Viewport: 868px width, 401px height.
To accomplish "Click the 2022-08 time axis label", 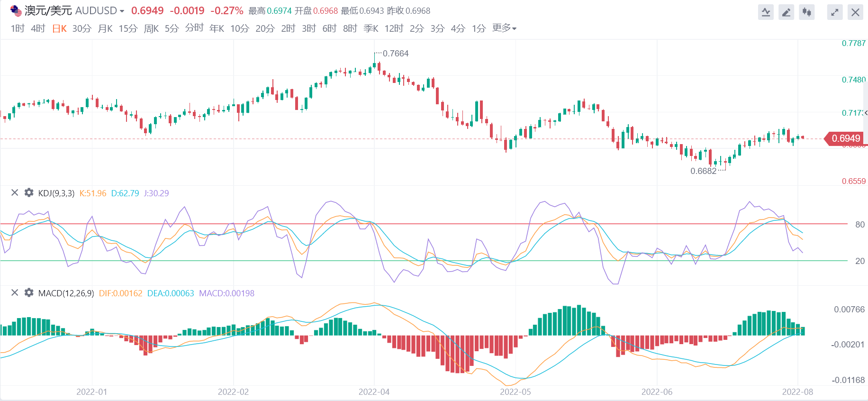I will (797, 392).
